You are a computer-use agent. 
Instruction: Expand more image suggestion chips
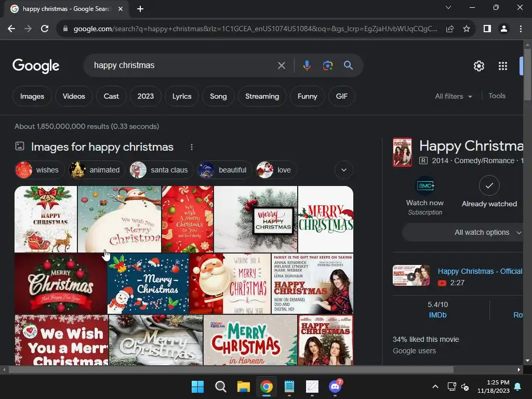tap(344, 170)
